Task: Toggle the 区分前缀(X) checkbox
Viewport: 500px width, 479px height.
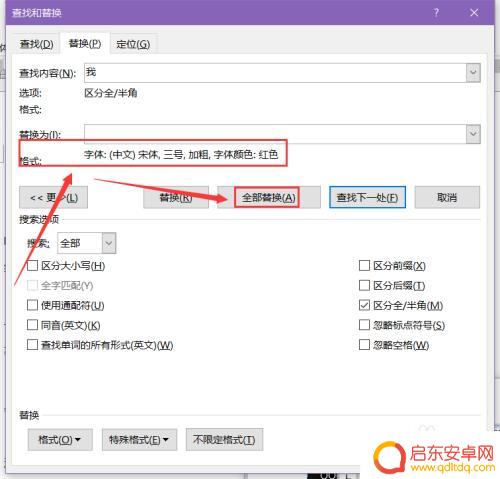Action: point(364,266)
